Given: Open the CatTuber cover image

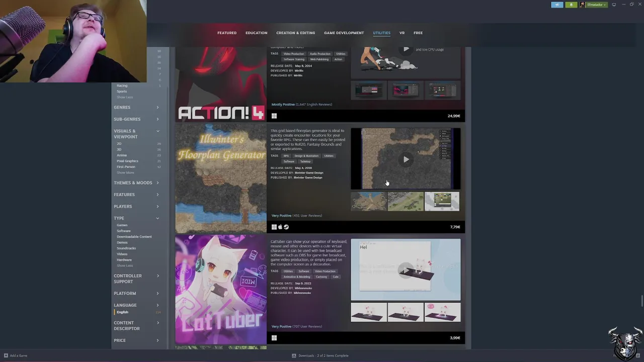Looking at the screenshot, I should pyautogui.click(x=221, y=289).
